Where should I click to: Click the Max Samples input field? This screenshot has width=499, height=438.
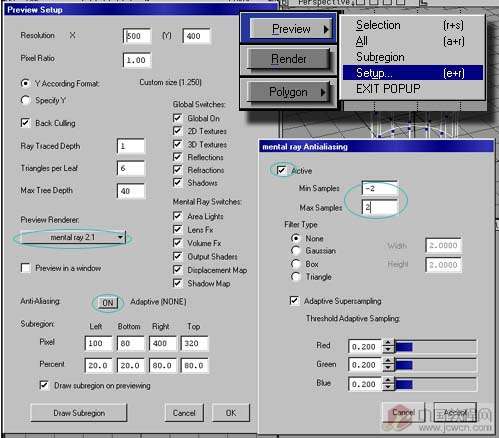[380, 207]
